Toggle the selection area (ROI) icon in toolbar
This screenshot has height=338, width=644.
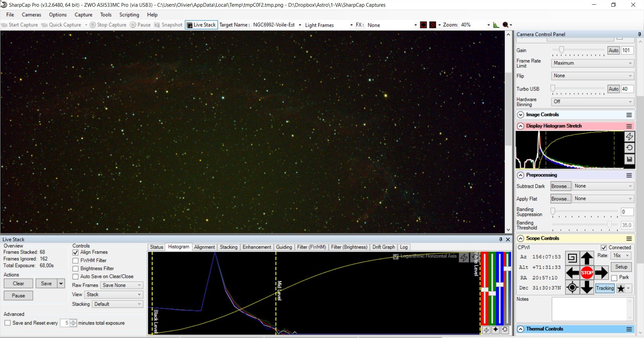[423, 25]
